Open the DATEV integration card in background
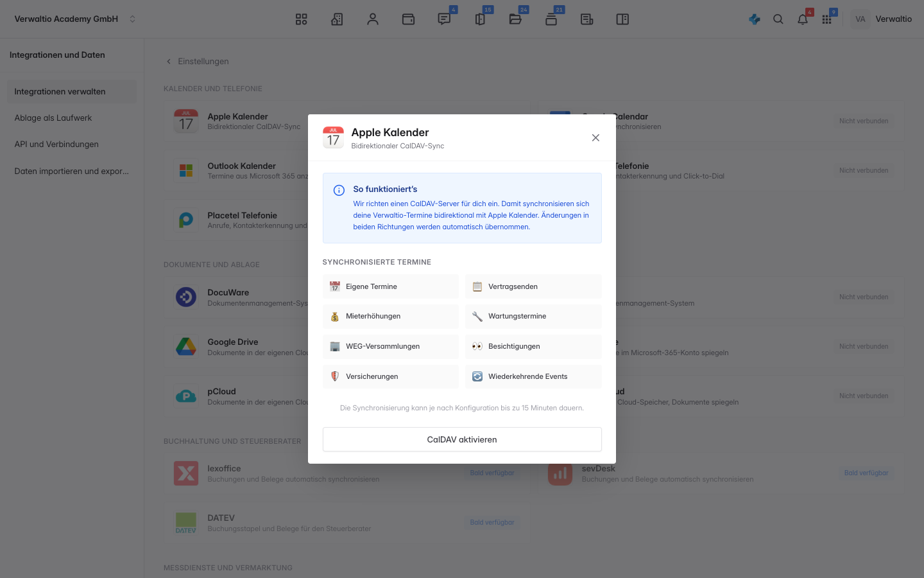 [x=346, y=523]
